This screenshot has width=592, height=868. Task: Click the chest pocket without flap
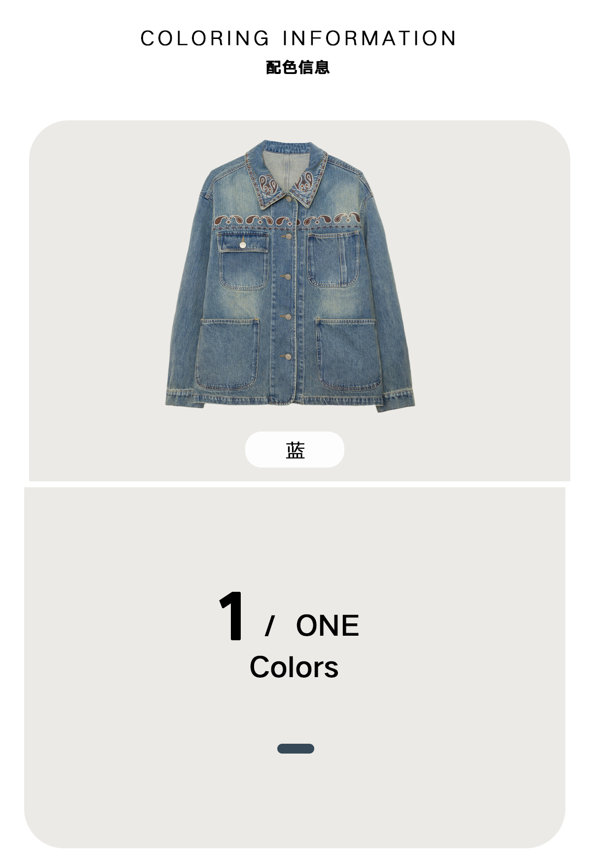(333, 260)
